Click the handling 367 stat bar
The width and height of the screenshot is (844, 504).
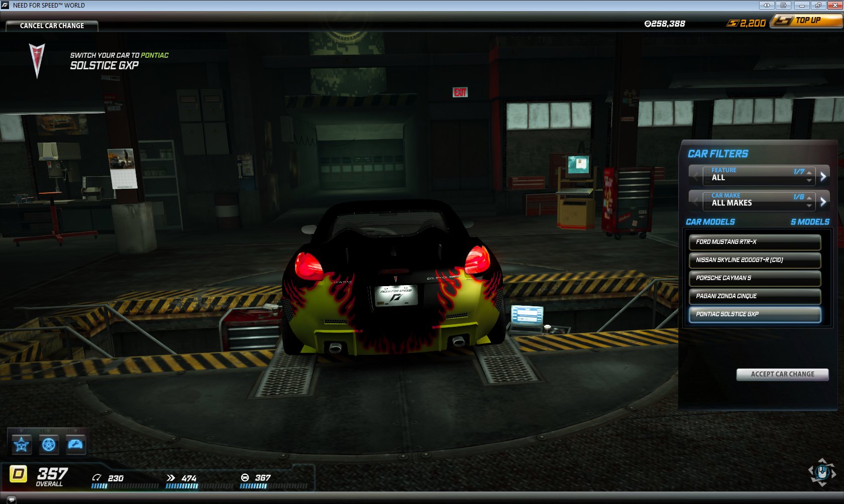point(274,486)
